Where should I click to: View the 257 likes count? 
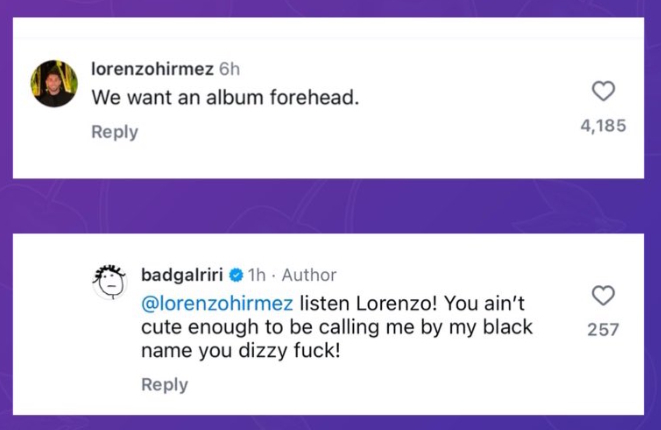pyautogui.click(x=603, y=329)
